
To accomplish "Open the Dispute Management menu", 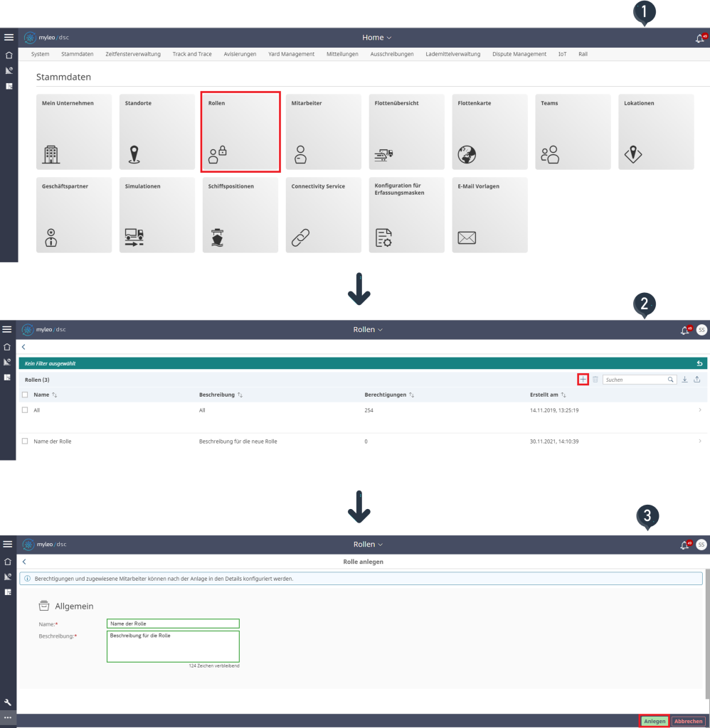I will point(519,54).
